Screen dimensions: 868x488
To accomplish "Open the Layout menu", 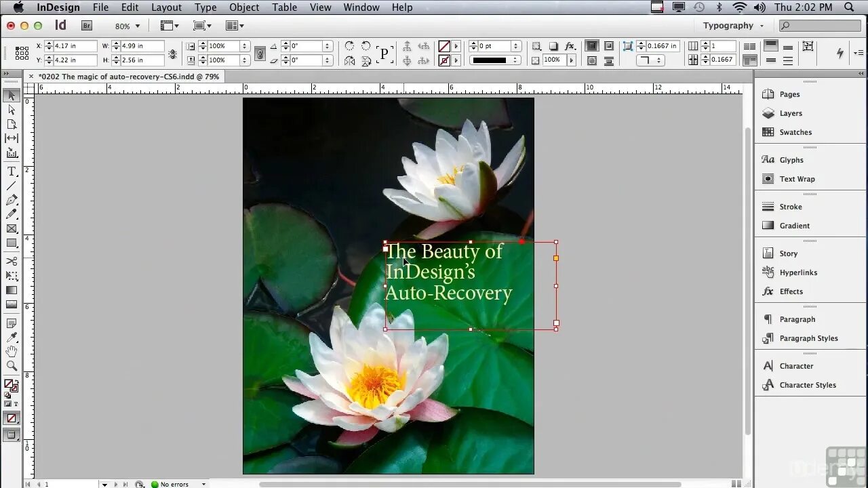I will (166, 7).
